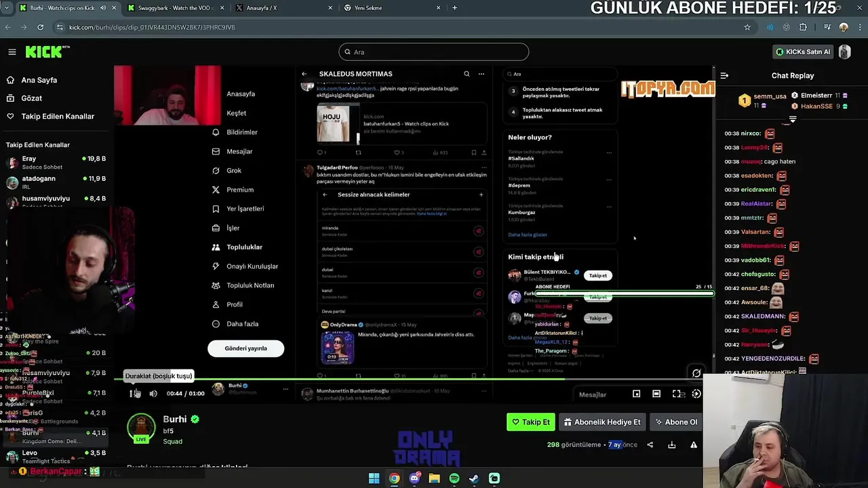
Task: Open the Kick hamburger menu
Action: [12, 52]
